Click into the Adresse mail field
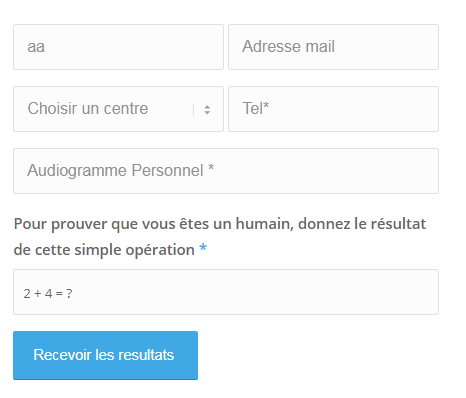 click(333, 47)
